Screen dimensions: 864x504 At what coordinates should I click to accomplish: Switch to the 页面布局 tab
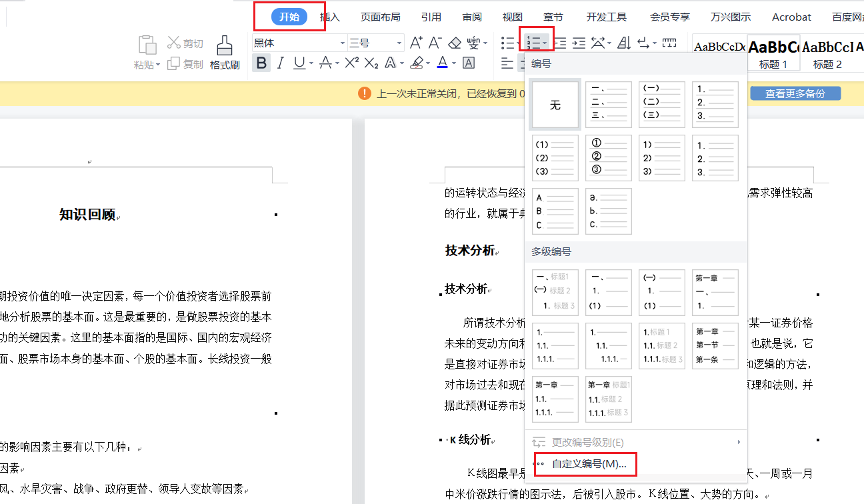380,17
